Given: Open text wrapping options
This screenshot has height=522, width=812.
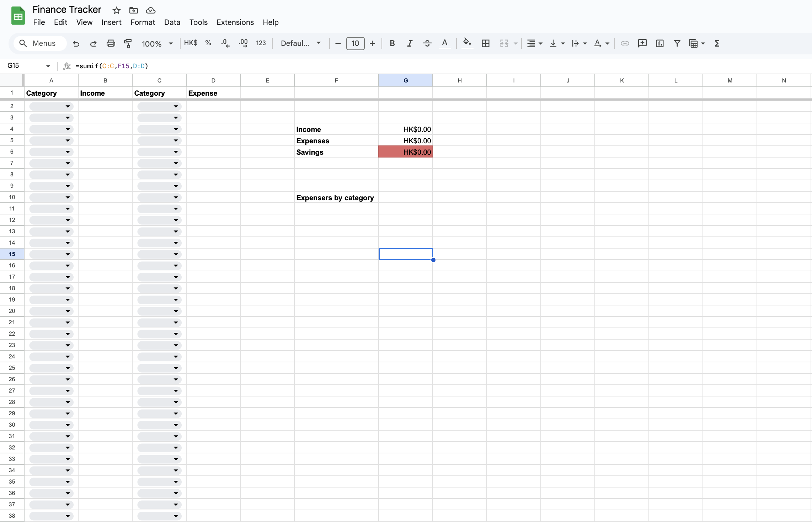Looking at the screenshot, I should tap(579, 43).
